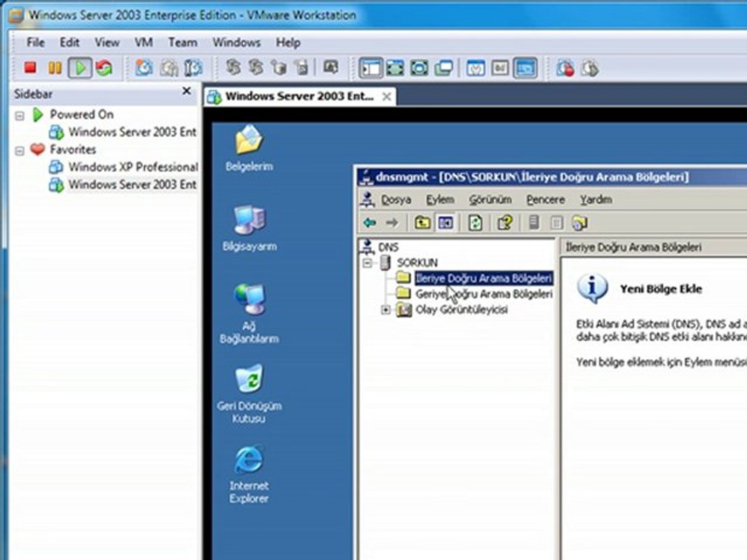Select the Ağ Bağlantılarım desktop icon

click(249, 314)
